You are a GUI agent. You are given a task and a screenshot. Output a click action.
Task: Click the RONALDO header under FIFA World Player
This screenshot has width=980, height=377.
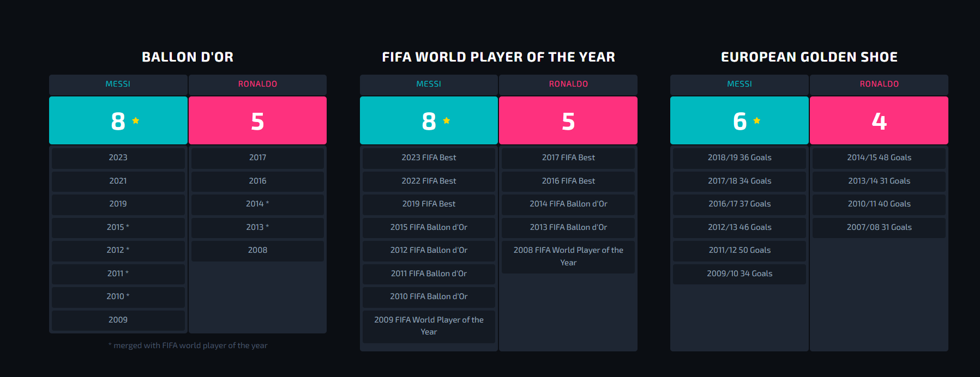[568, 84]
